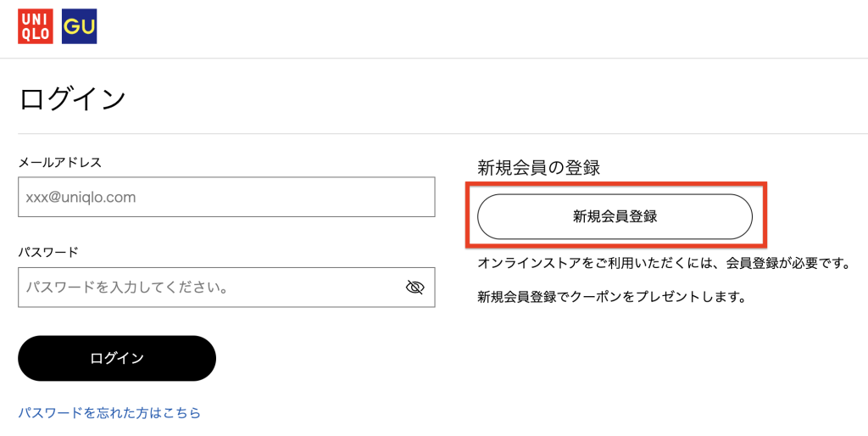The width and height of the screenshot is (868, 436).
Task: Click the UNIQLO red logo
Action: 36,26
